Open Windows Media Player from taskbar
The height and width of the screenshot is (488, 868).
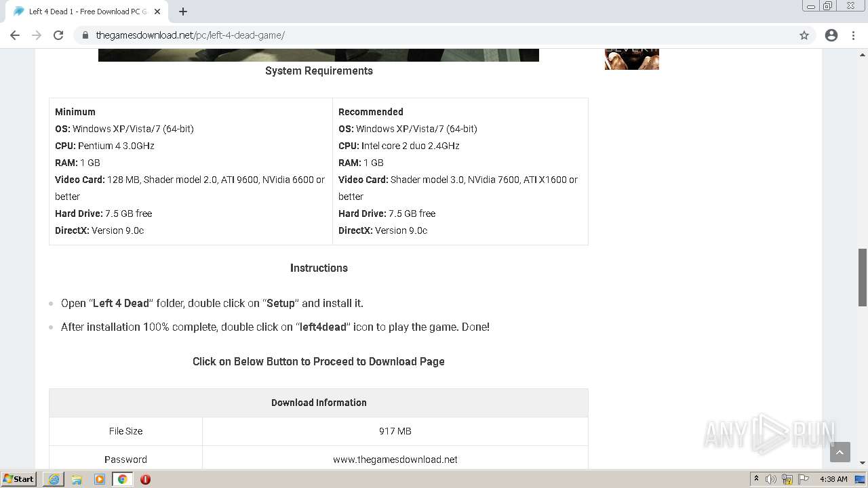click(100, 479)
